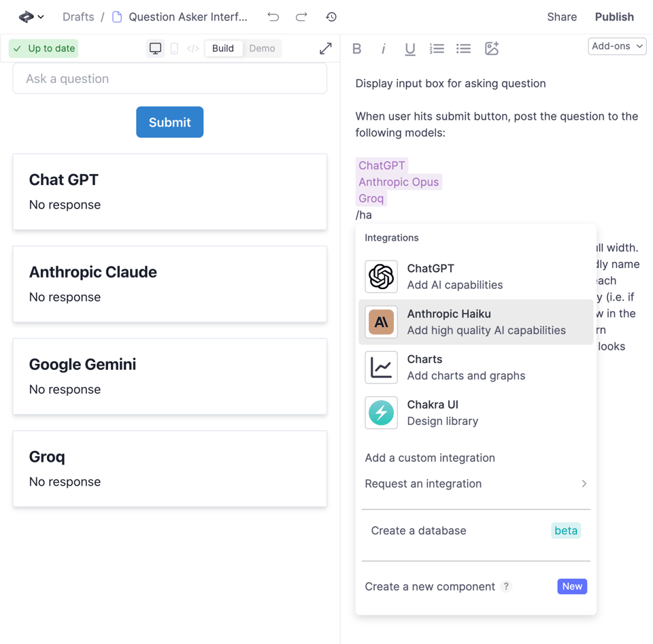This screenshot has height=644, width=653.
Task: Switch to mobile preview mode
Action: tap(174, 49)
